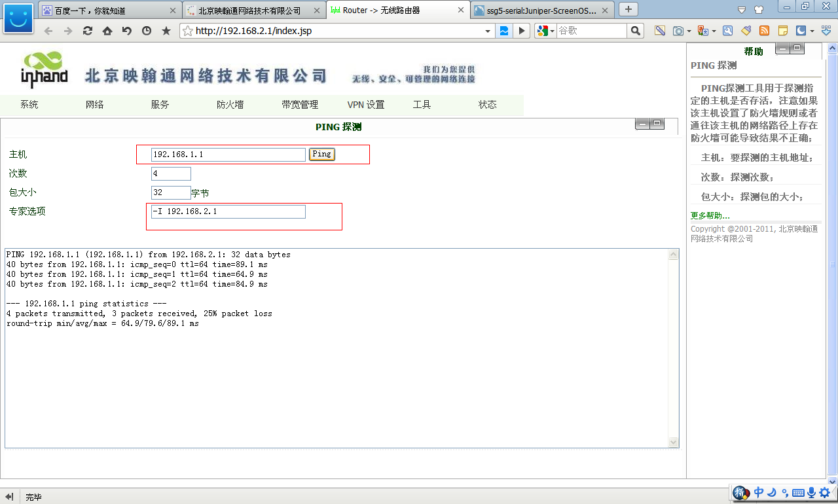Viewport: 838px width, 504px height.
Task: Click the browser reload icon
Action: (x=87, y=31)
